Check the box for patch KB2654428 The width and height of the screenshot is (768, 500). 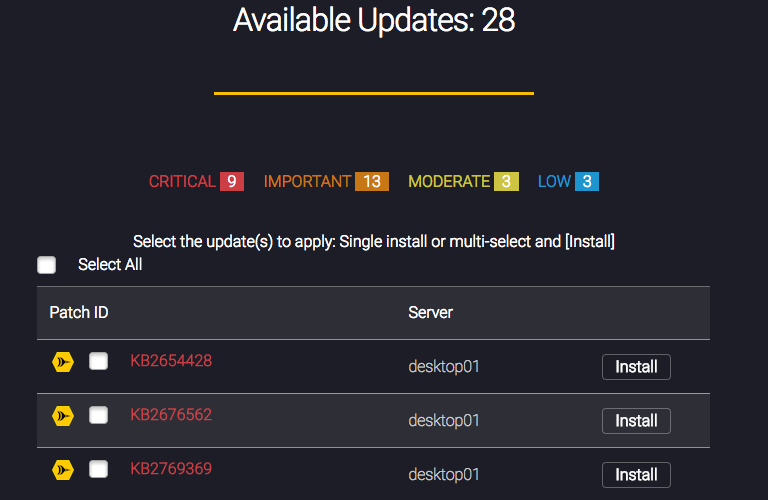[x=98, y=361]
